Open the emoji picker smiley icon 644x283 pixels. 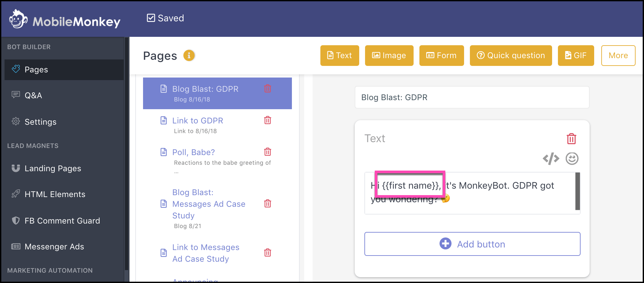click(572, 159)
